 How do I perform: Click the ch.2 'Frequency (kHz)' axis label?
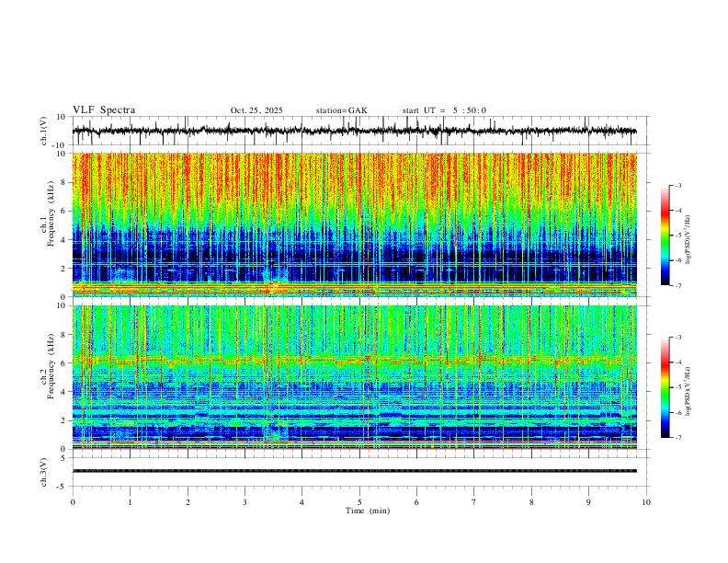tap(51, 366)
